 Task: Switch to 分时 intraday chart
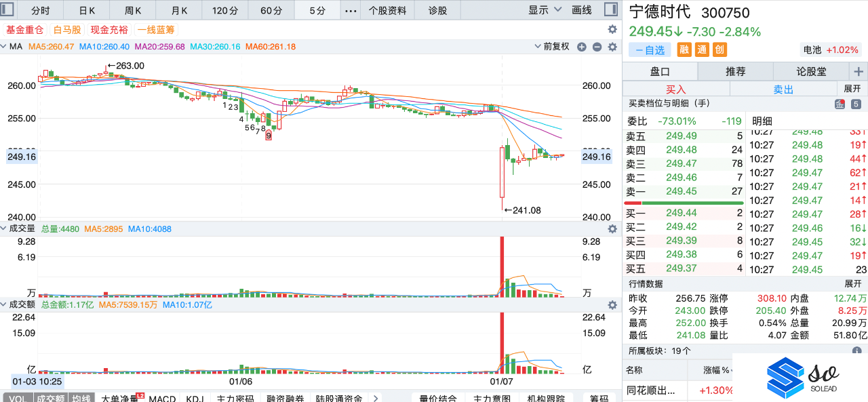click(41, 10)
